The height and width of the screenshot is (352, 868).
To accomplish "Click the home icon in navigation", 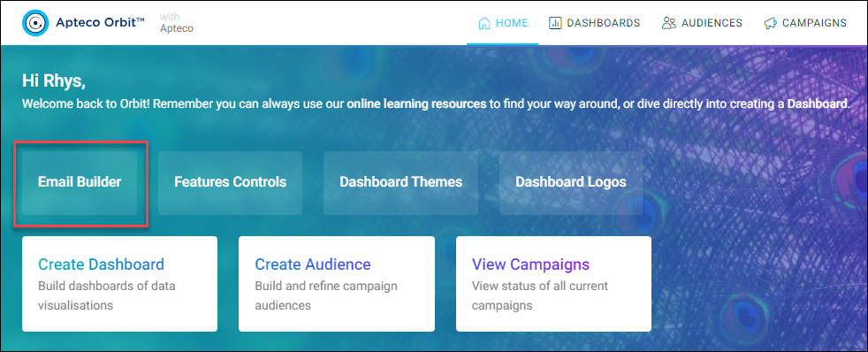I will pos(483,23).
